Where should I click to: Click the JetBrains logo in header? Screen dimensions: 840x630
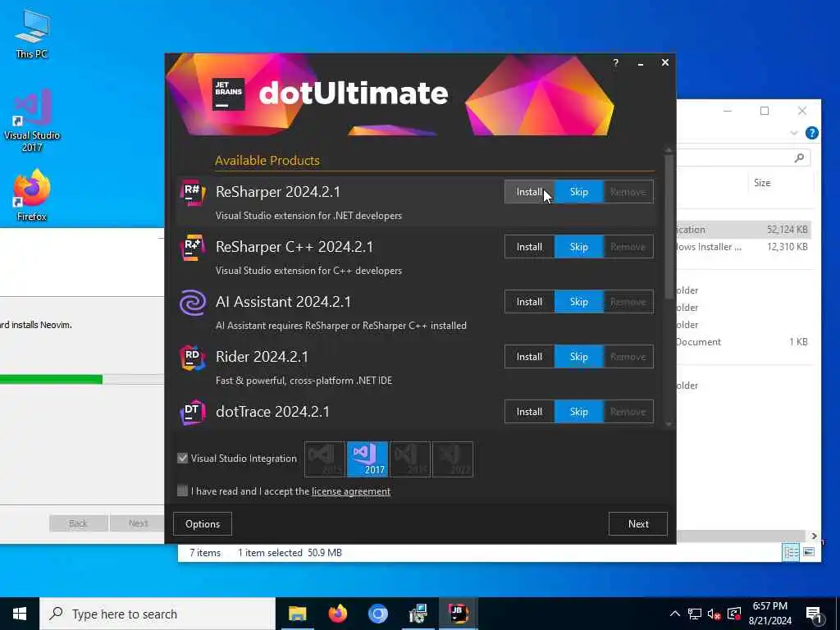click(x=228, y=94)
